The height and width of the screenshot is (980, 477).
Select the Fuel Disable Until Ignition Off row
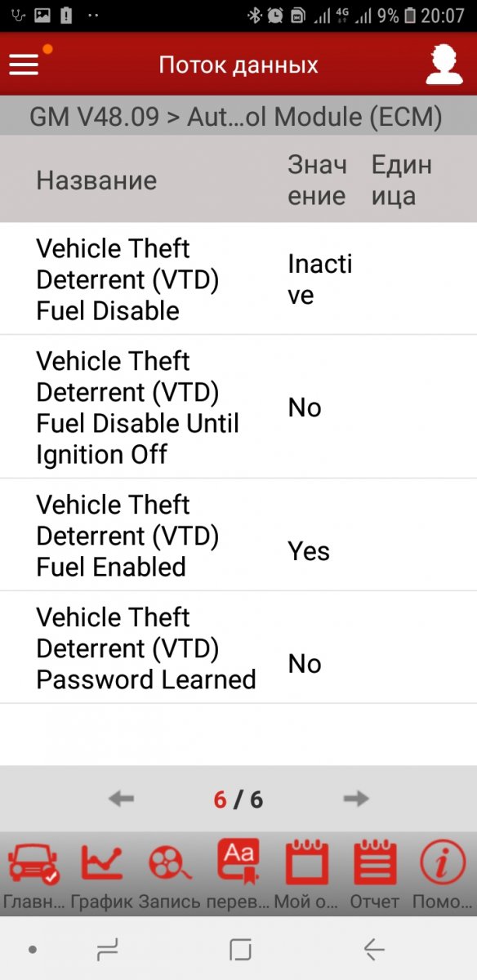coord(238,407)
